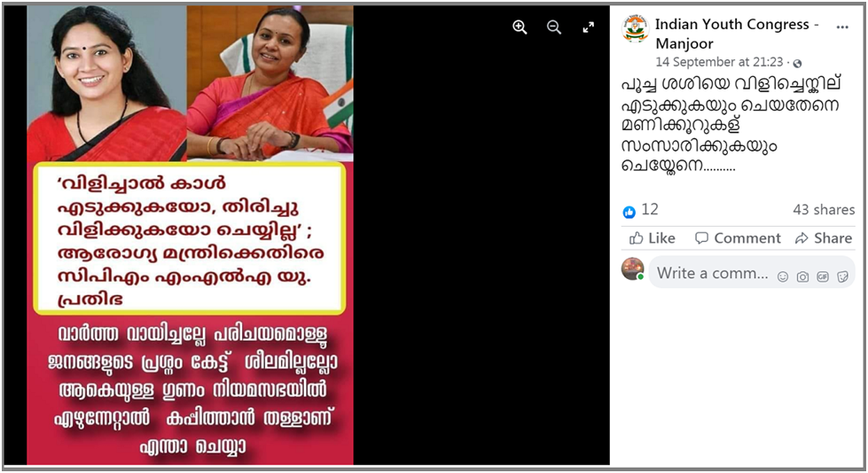Viewport: 868px width, 473px height.
Task: Attach a photo to the comment
Action: (802, 276)
